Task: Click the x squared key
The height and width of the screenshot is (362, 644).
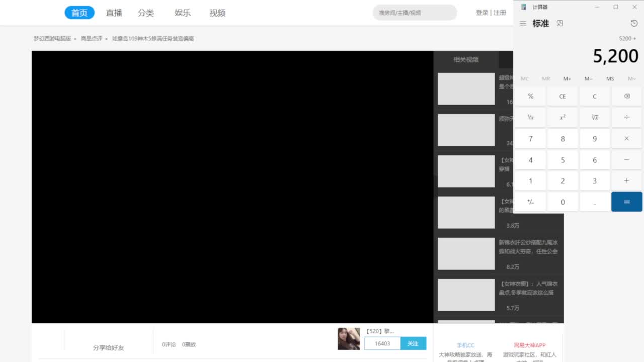Action: [562, 117]
